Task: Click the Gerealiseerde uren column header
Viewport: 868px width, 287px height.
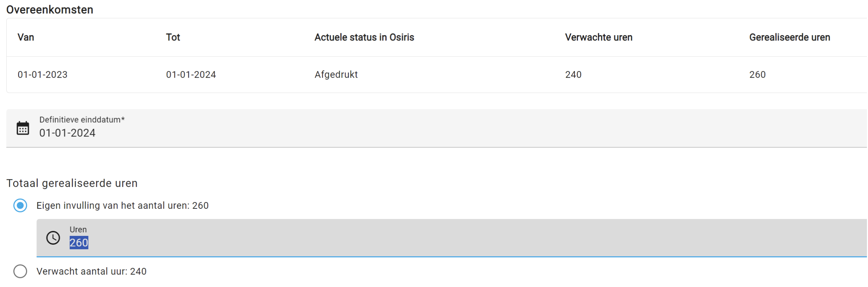Action: 790,37
